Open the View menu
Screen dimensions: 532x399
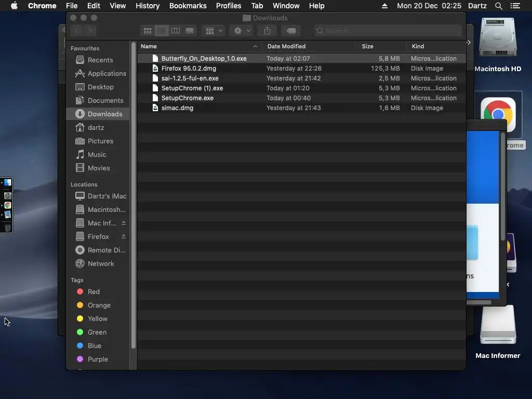[118, 6]
